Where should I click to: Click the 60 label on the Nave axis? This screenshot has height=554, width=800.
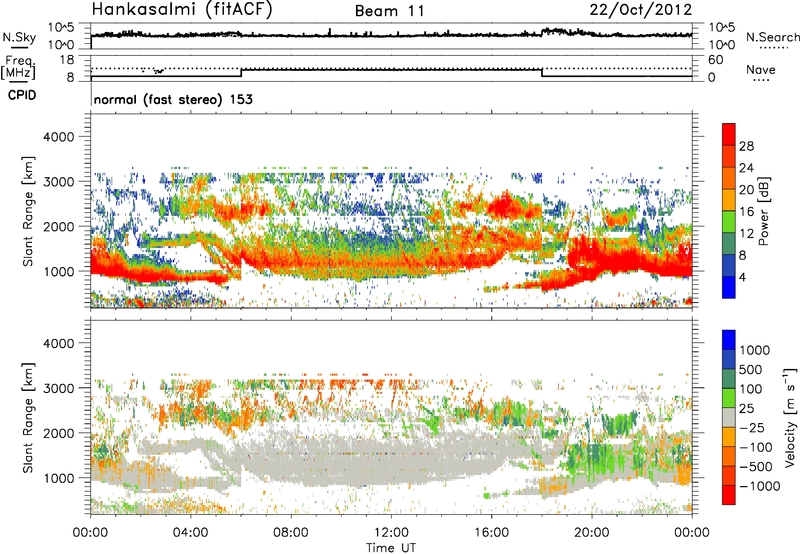[715, 60]
